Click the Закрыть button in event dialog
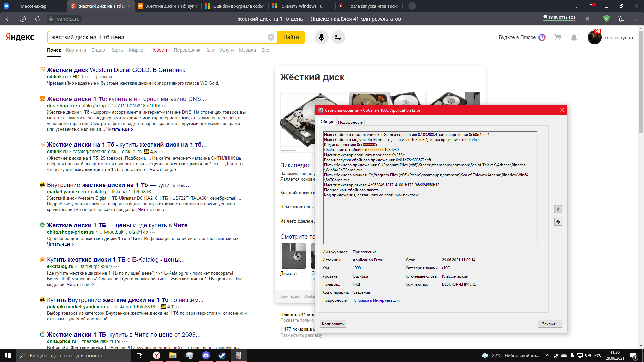Screen dimensions: 644x362 pyautogui.click(x=550, y=324)
